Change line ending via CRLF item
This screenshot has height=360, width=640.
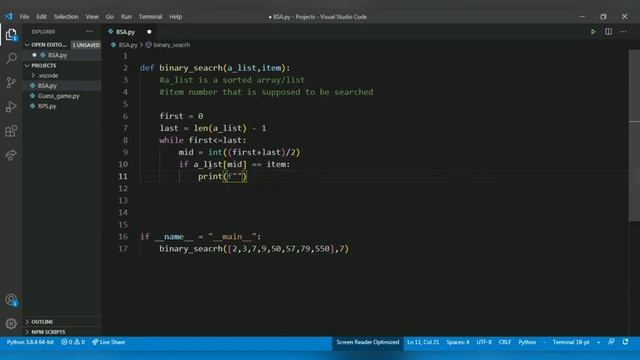tap(505, 342)
